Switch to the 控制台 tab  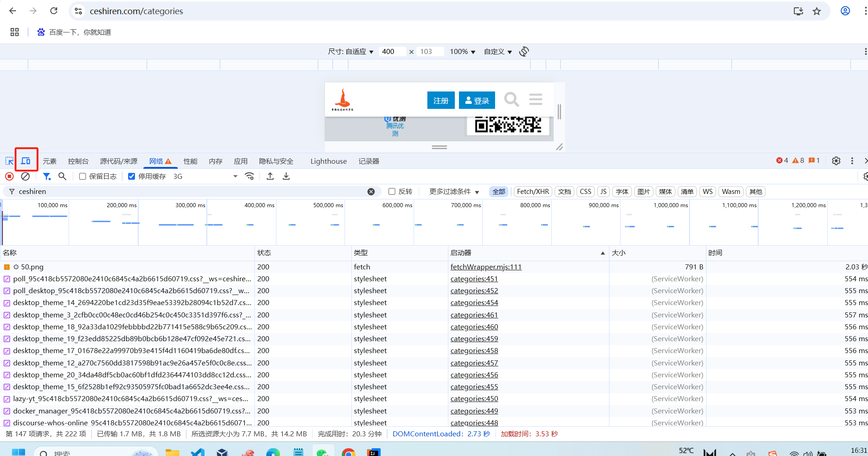pyautogui.click(x=78, y=161)
